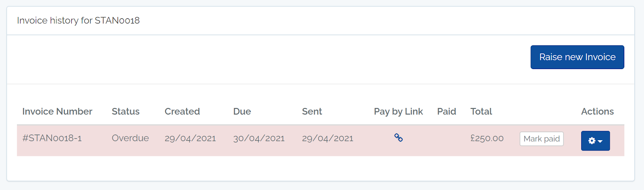Click the Created column header
The width and height of the screenshot is (644, 190).
click(182, 111)
